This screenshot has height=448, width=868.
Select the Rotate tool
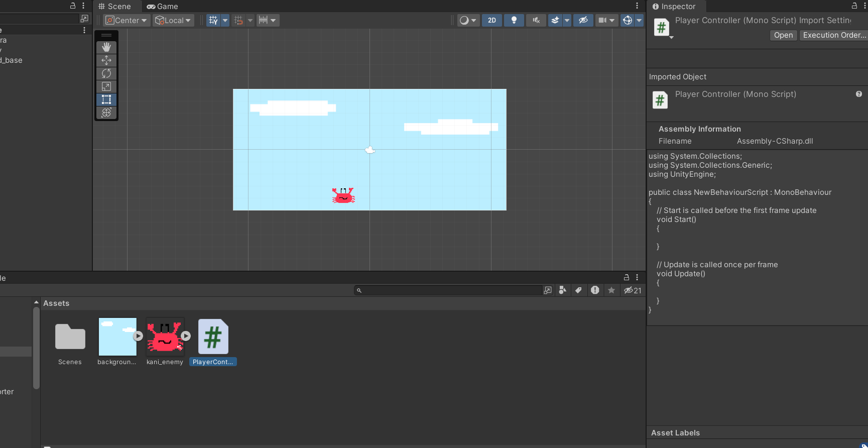pyautogui.click(x=106, y=73)
